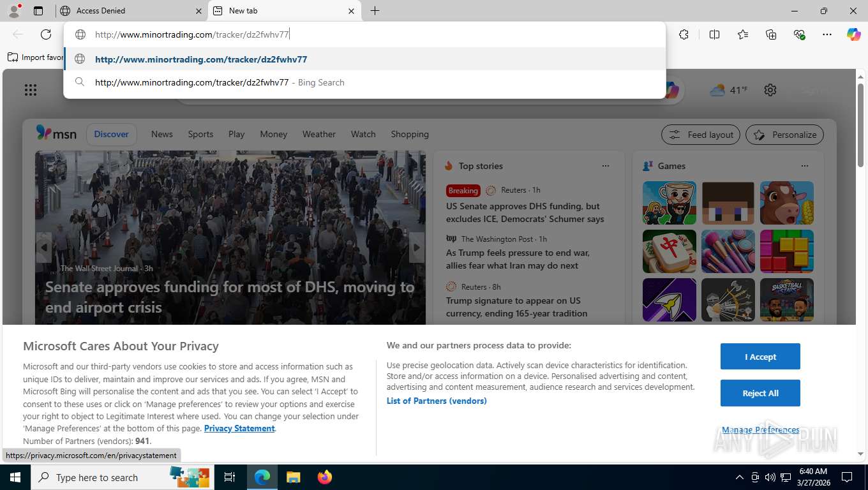Open the Watch tab
868x490 pixels.
pos(363,134)
